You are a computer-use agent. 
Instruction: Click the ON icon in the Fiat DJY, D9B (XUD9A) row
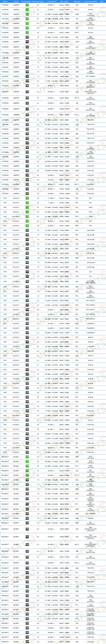(x=27, y=281)
